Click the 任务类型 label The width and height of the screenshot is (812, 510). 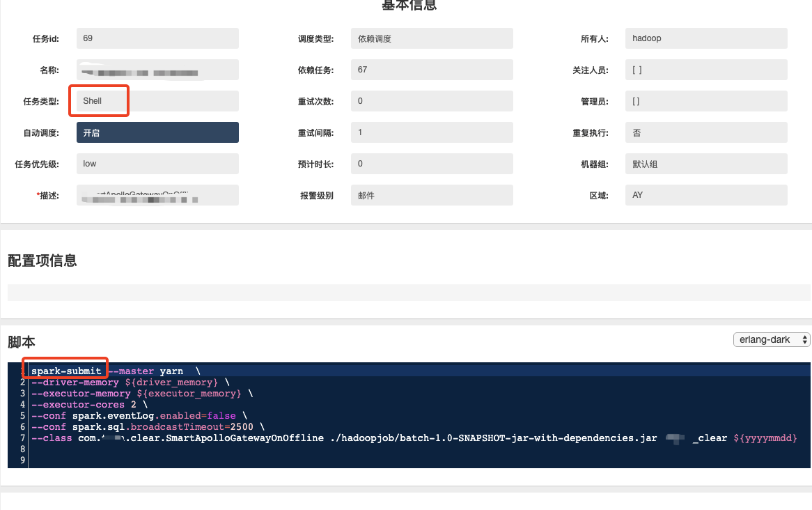[x=41, y=102]
